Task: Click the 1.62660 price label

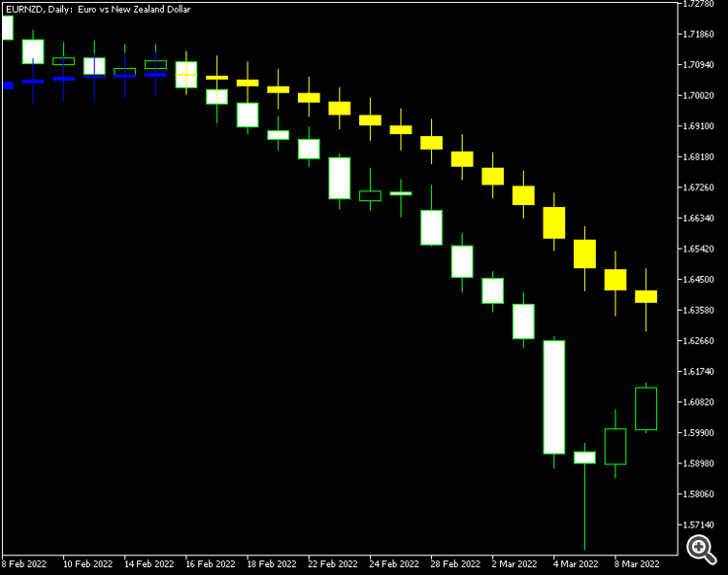Action: click(x=699, y=341)
